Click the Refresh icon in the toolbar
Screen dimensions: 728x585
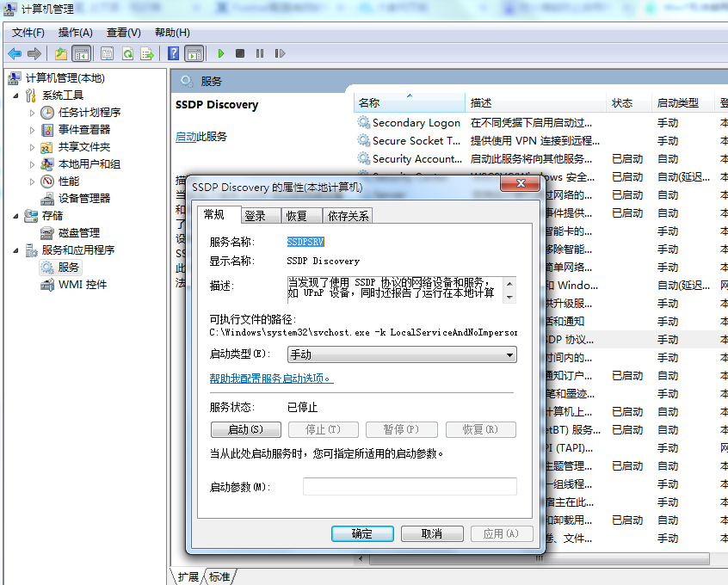(x=127, y=53)
